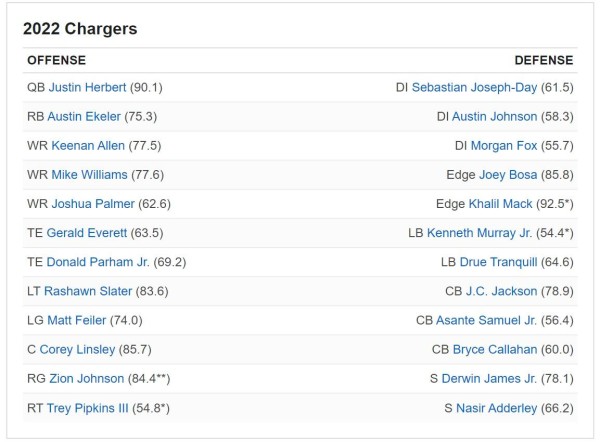Viewport: 600px width, 442px height.
Task: Click the Joey Bosa link
Action: pos(508,175)
